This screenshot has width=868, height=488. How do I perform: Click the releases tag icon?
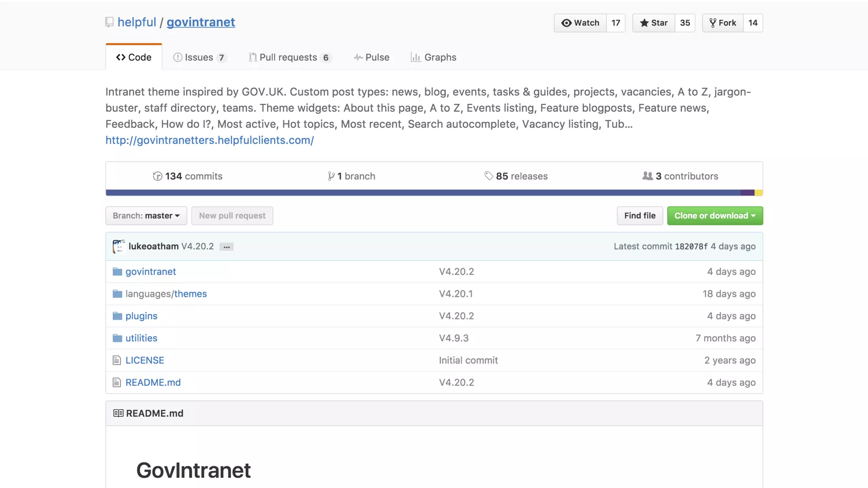pos(489,176)
